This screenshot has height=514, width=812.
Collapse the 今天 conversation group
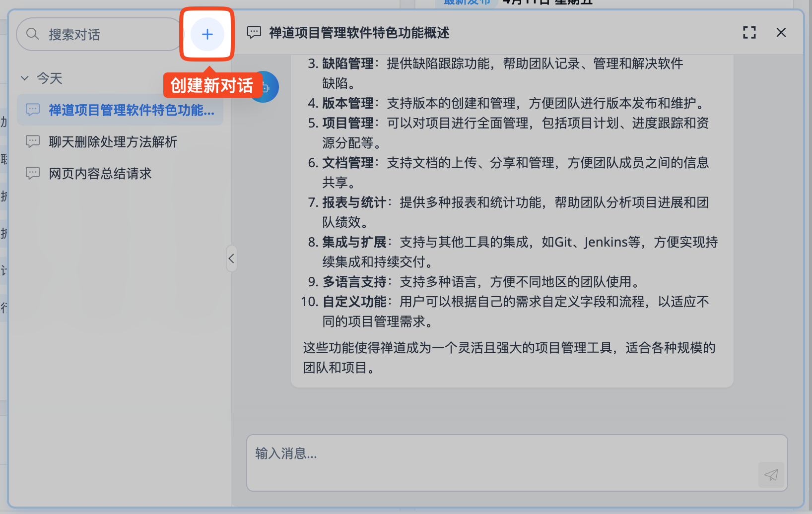click(25, 78)
